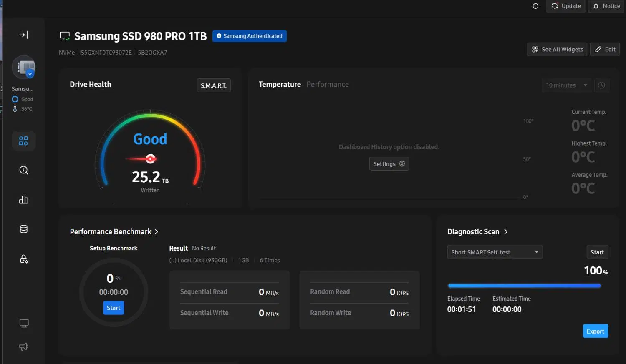Start the diagnostic scan
Screen dimensions: 626x364
597,252
